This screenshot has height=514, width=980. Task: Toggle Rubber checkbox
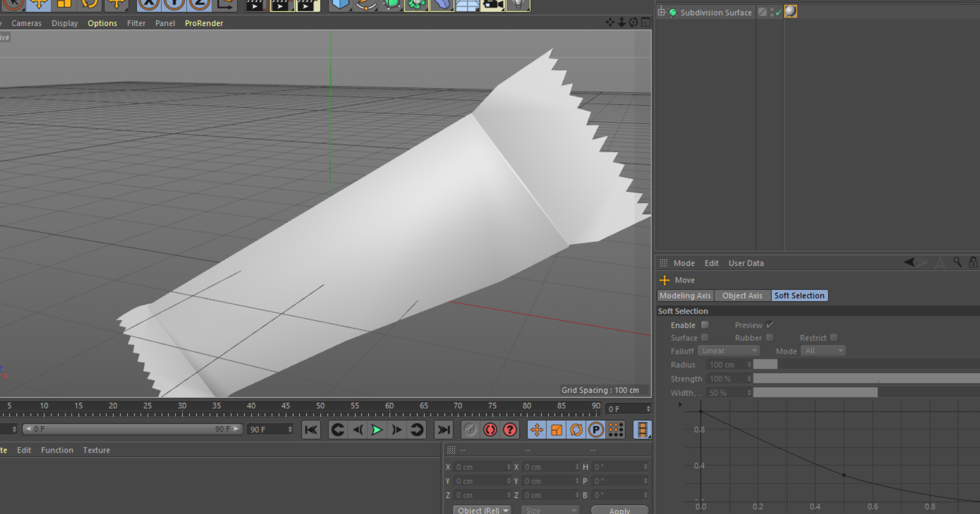click(x=770, y=337)
